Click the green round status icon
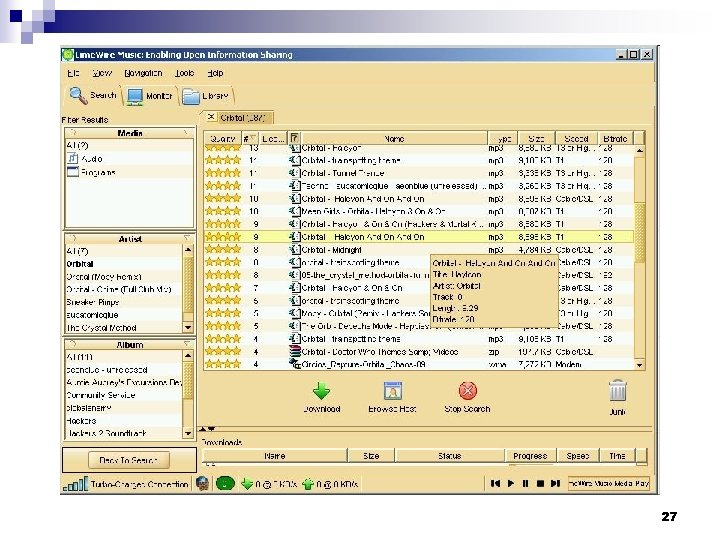The image size is (720, 540). click(225, 483)
